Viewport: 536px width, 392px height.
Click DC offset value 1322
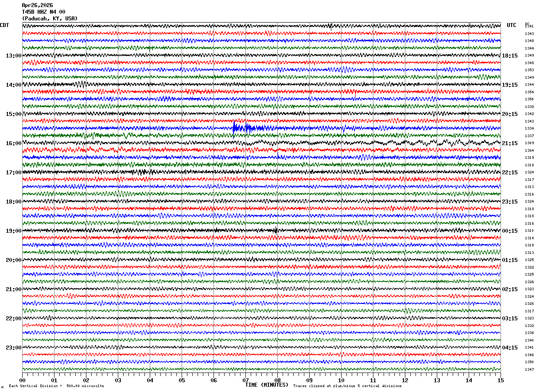(x=529, y=267)
